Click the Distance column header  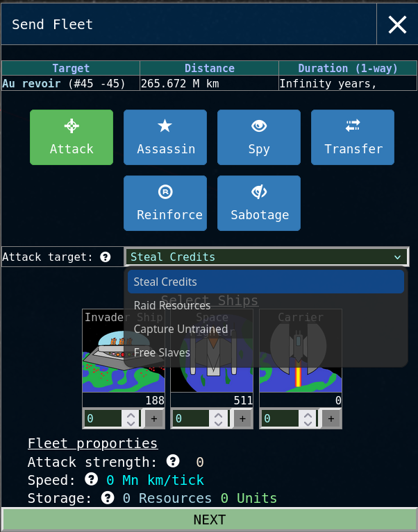pos(209,68)
